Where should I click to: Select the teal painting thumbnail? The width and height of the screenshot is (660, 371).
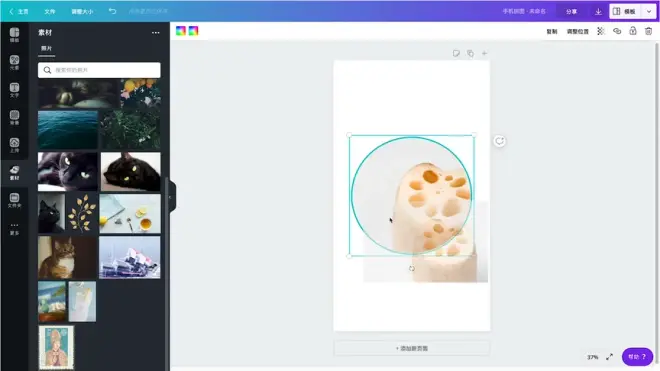pos(52,302)
